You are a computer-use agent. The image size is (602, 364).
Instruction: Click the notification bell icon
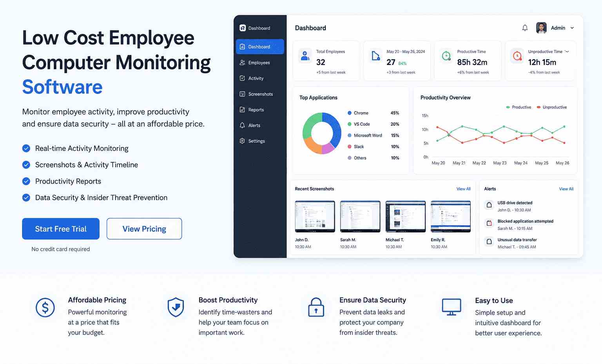(525, 28)
